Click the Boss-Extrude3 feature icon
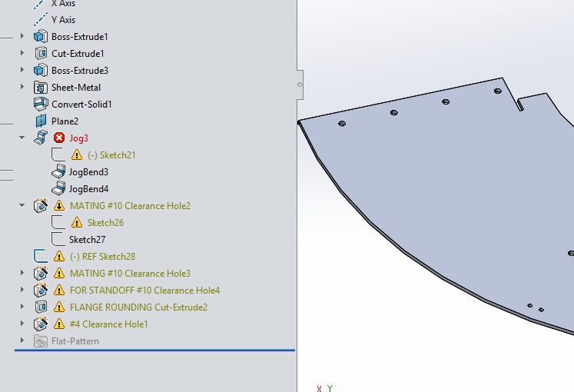The height and width of the screenshot is (392, 574). tap(41, 70)
